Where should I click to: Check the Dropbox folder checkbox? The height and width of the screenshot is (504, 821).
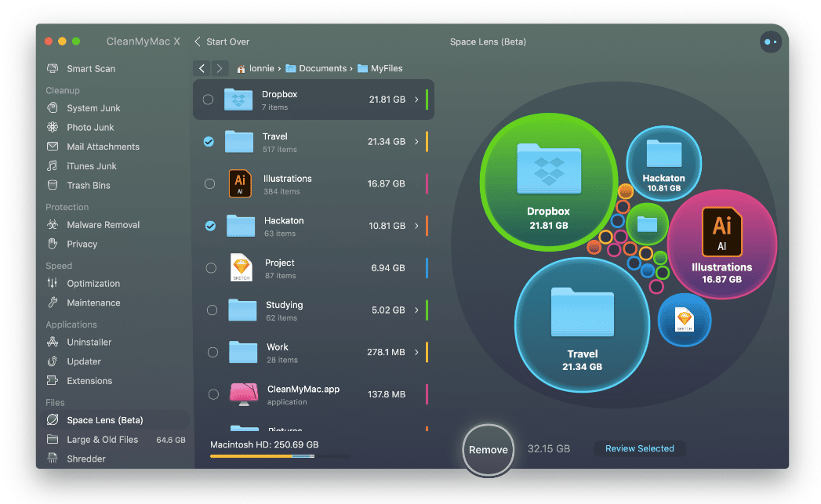click(x=208, y=100)
